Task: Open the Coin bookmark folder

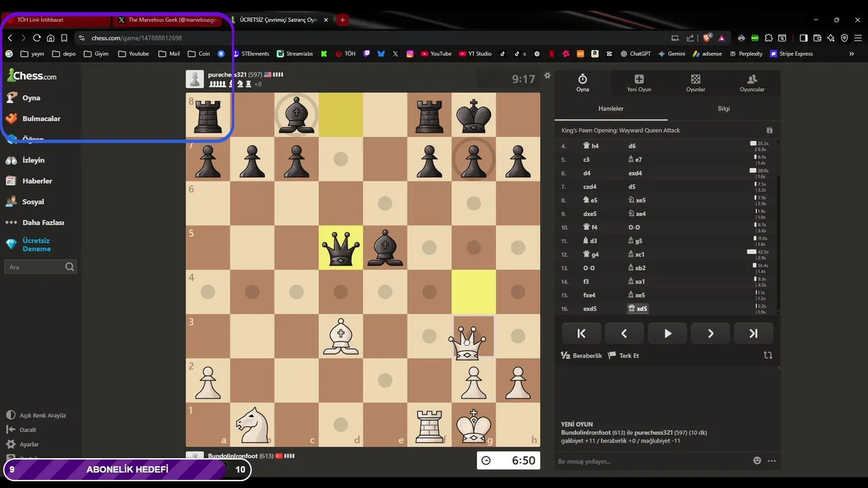Action: click(199, 54)
